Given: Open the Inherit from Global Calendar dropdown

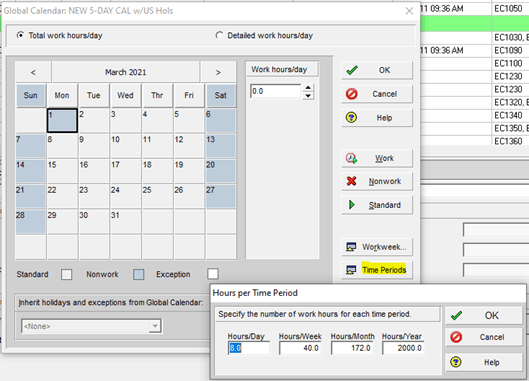Looking at the screenshot, I should click(x=155, y=326).
